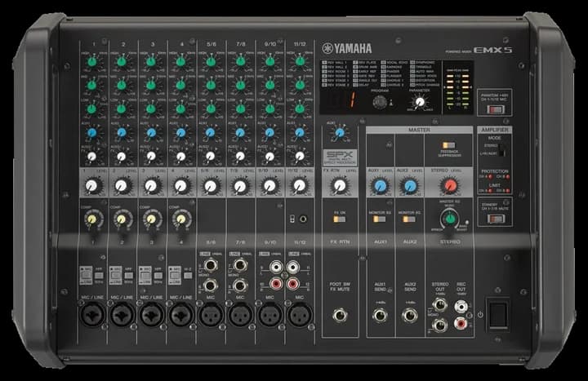Viewport: 588px width, 381px height.
Task: Turn the channel 1 HIGH EQ green knob
Action: click(91, 61)
